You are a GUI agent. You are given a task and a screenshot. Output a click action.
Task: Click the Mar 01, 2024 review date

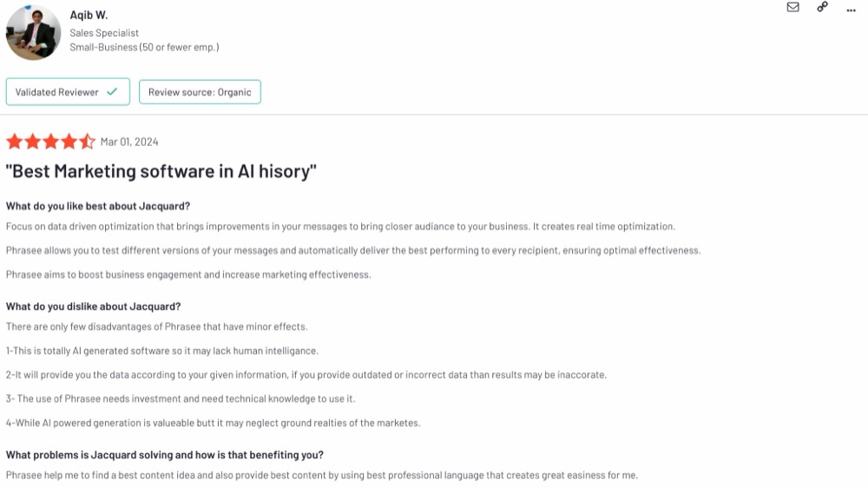(129, 142)
